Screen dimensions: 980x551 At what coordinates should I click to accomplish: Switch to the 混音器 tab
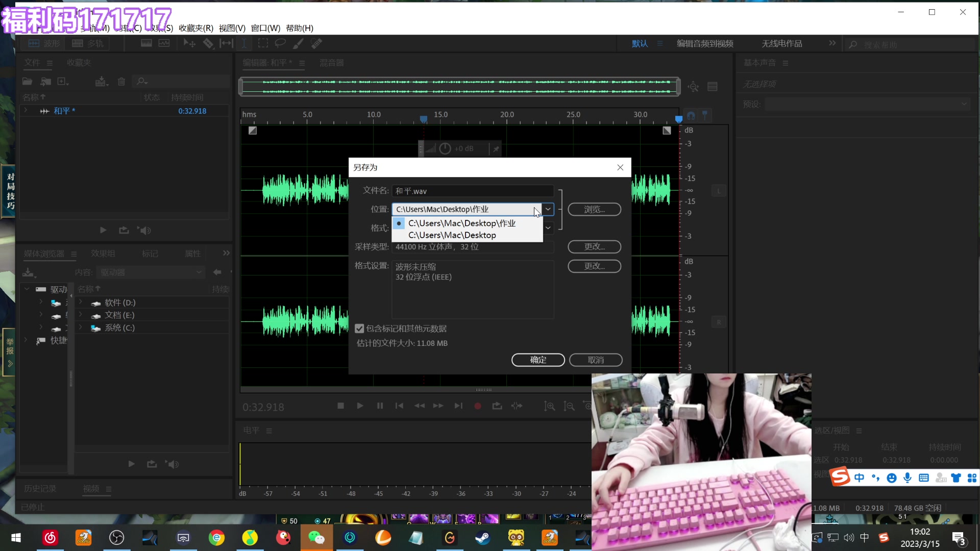pos(331,63)
